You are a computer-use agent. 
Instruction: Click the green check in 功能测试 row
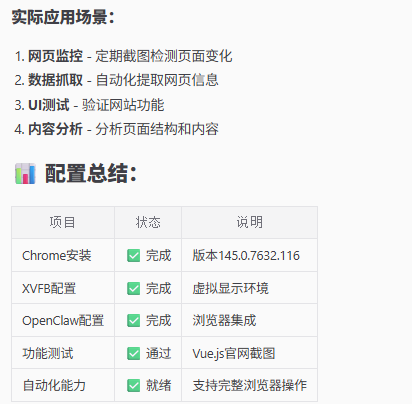[134, 353]
